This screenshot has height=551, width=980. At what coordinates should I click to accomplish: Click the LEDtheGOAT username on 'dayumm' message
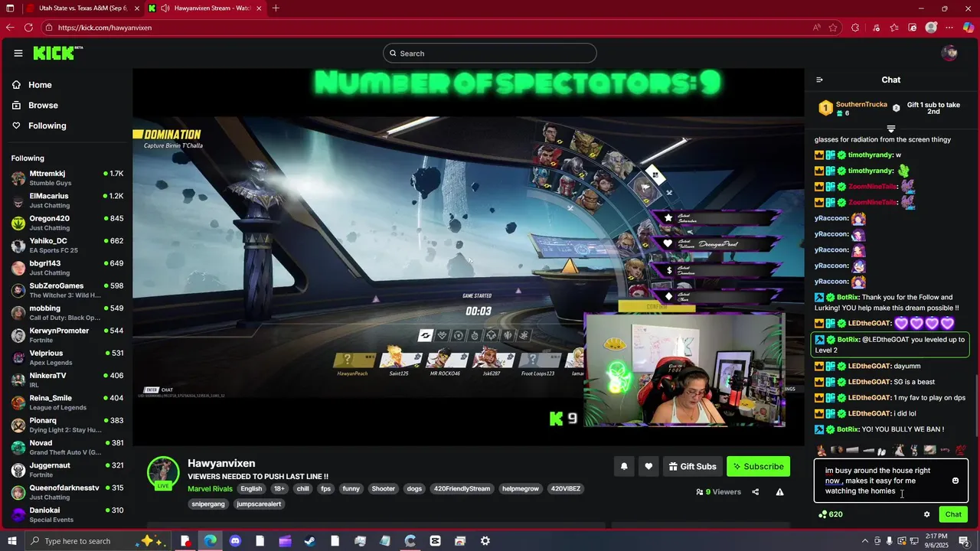[x=870, y=366]
